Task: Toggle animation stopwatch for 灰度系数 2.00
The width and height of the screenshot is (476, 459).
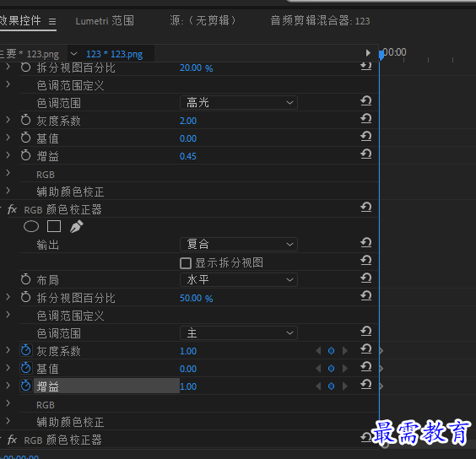Action: 26,120
